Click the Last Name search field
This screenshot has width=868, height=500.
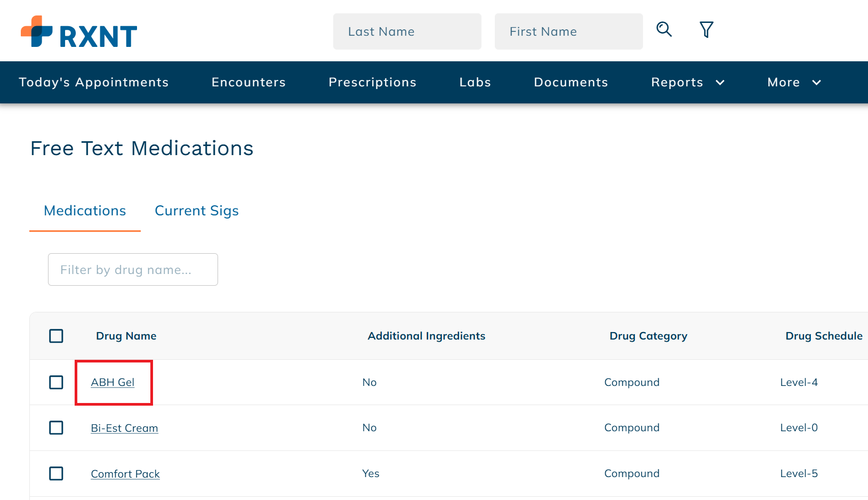(x=407, y=31)
